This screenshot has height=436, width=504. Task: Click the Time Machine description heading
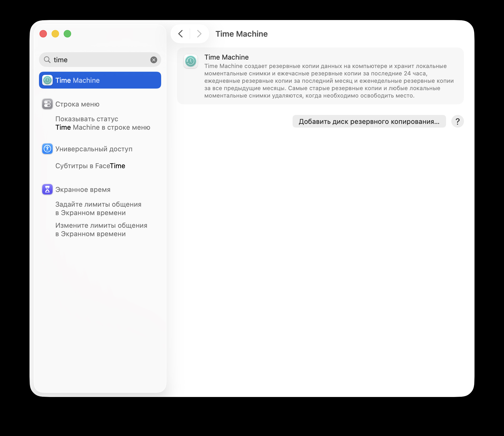point(226,57)
